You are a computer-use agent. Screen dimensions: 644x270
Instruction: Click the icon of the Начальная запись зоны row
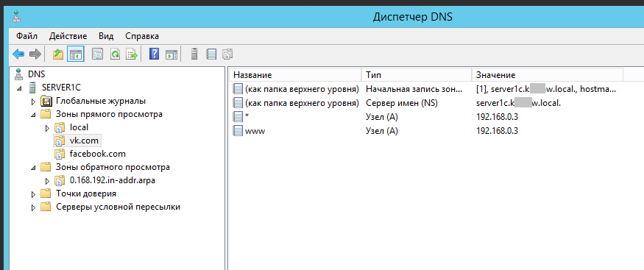click(x=238, y=89)
